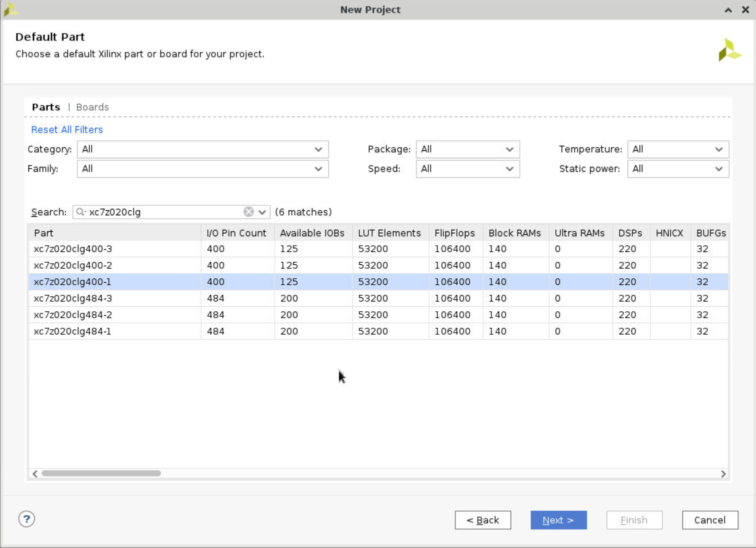
Task: Sort by Block RAMs column header
Action: pyautogui.click(x=515, y=233)
